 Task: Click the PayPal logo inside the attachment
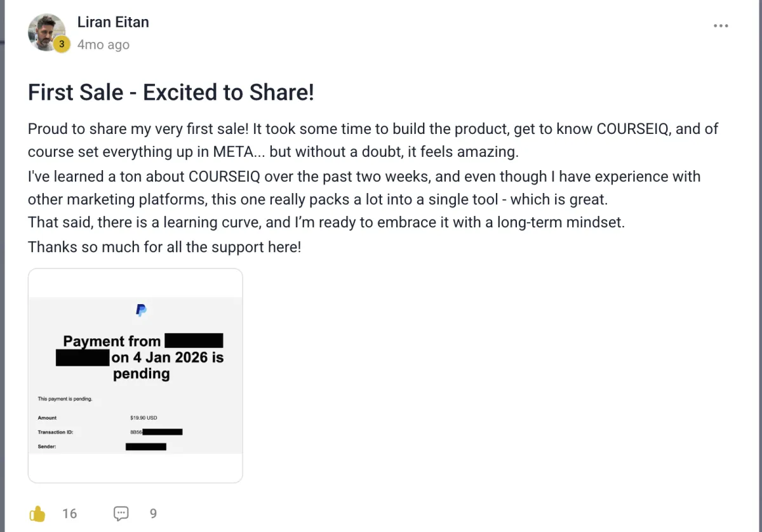[141, 310]
